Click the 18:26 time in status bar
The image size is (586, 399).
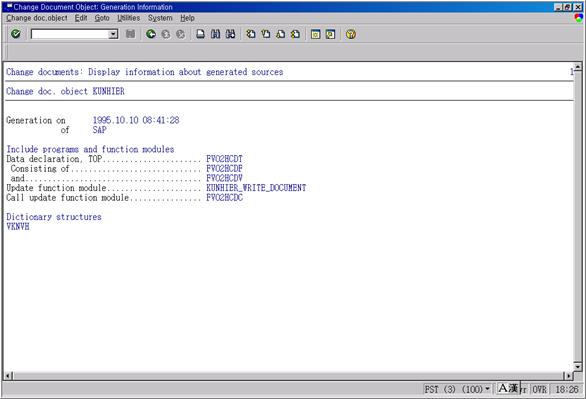567,389
